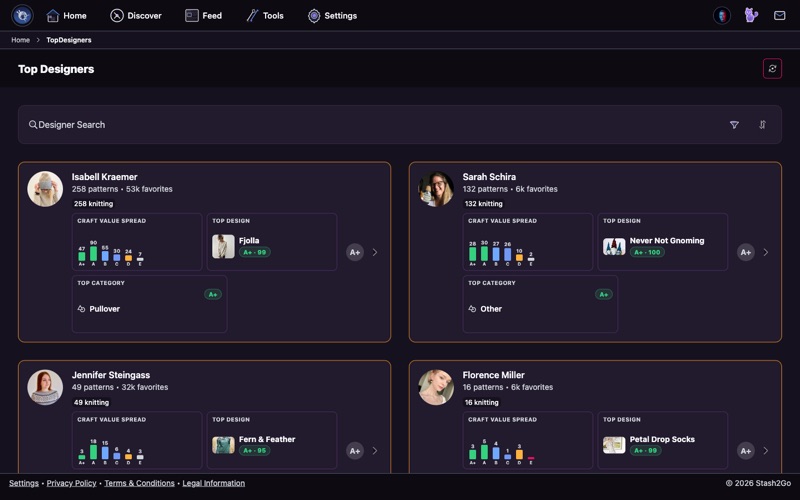Click the Fern & Feather design title
Image resolution: width=800 pixels, height=500 pixels.
click(267, 439)
